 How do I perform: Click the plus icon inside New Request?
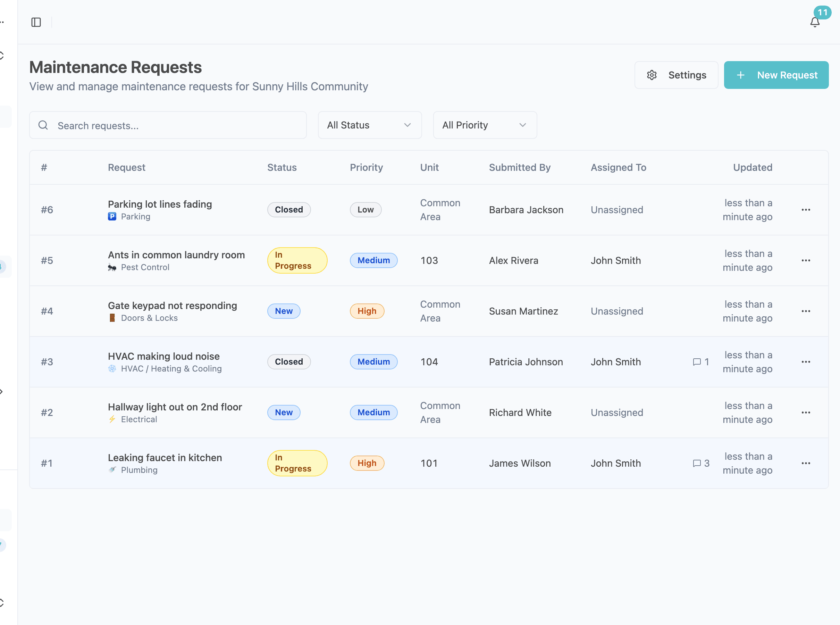point(740,75)
